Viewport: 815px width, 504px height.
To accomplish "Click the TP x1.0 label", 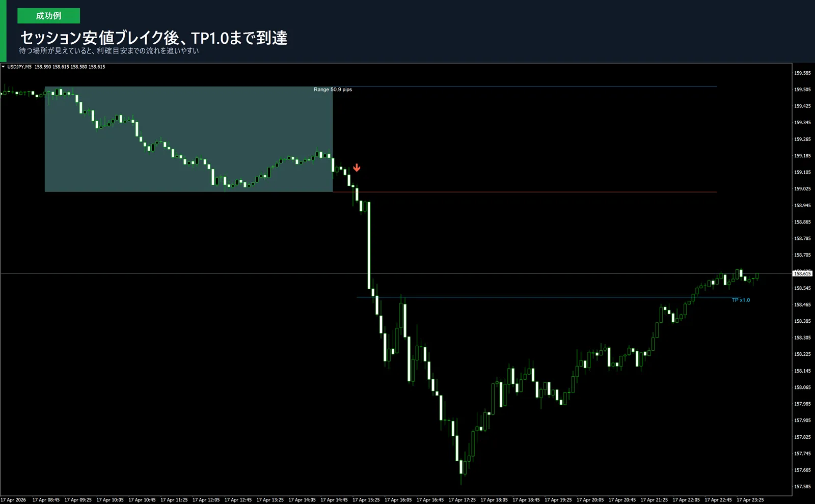I will [x=741, y=300].
